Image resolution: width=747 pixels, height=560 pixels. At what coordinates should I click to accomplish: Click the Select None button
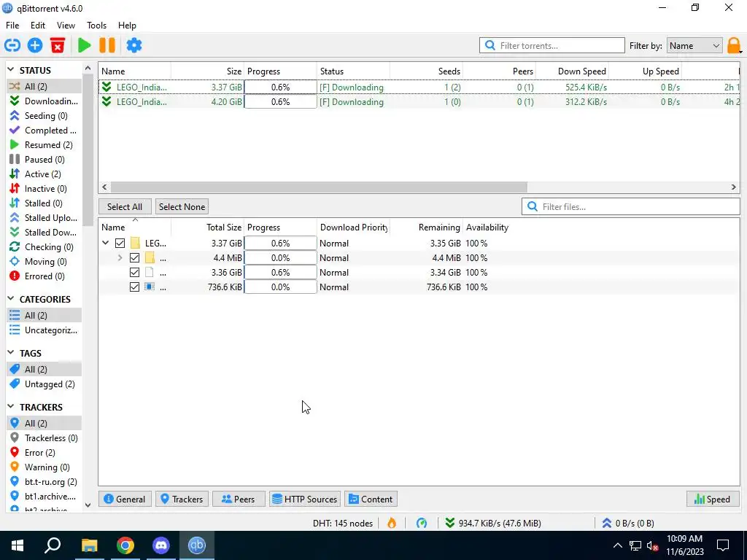182,206
